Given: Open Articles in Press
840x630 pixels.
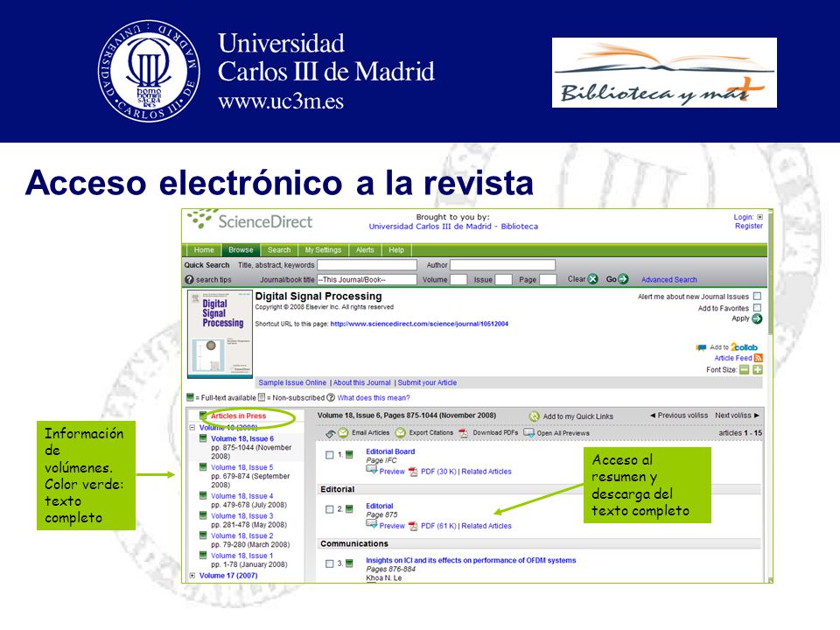Looking at the screenshot, I should (238, 416).
